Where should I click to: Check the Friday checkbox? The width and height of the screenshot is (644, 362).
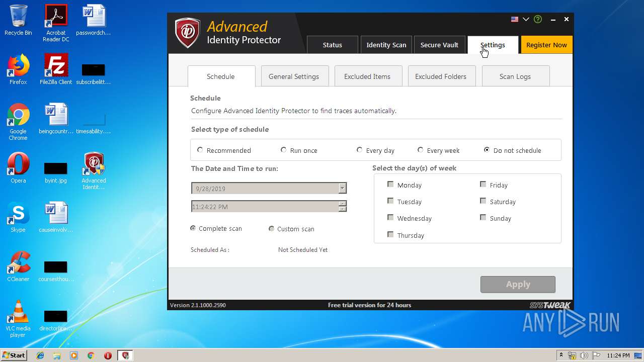(483, 185)
